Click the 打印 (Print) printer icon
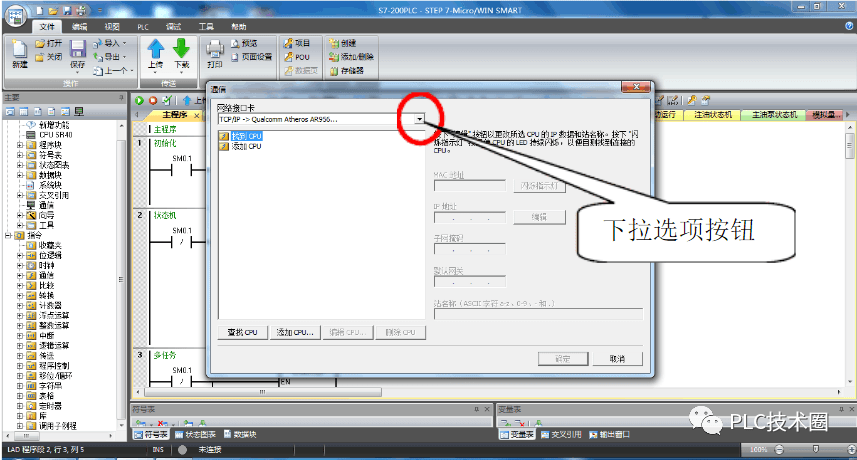Viewport: 857px width, 460px height. coord(215,49)
